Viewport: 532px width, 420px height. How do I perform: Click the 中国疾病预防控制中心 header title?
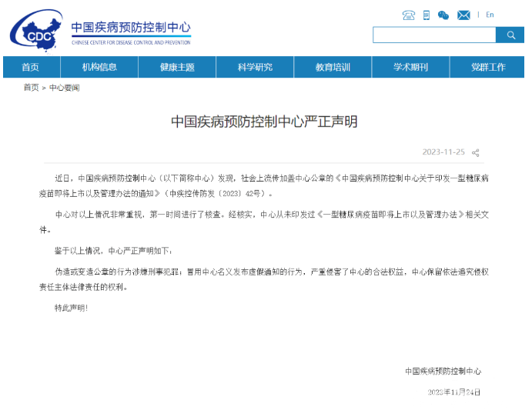point(131,27)
